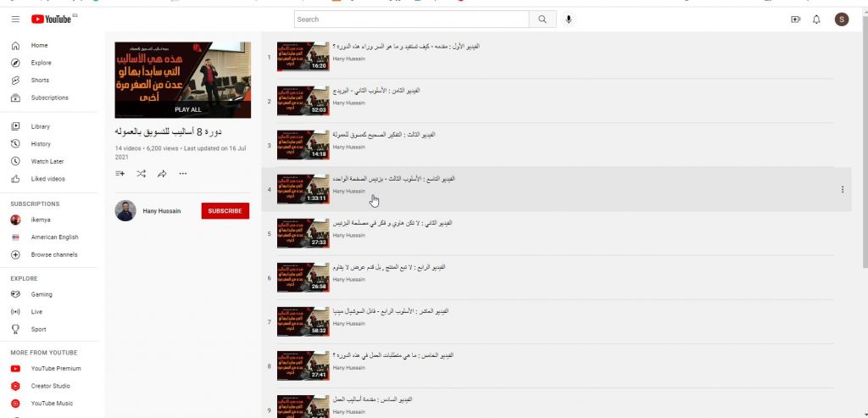This screenshot has height=418, width=868.
Task: Click the YouTube logo
Action: pos(53,20)
